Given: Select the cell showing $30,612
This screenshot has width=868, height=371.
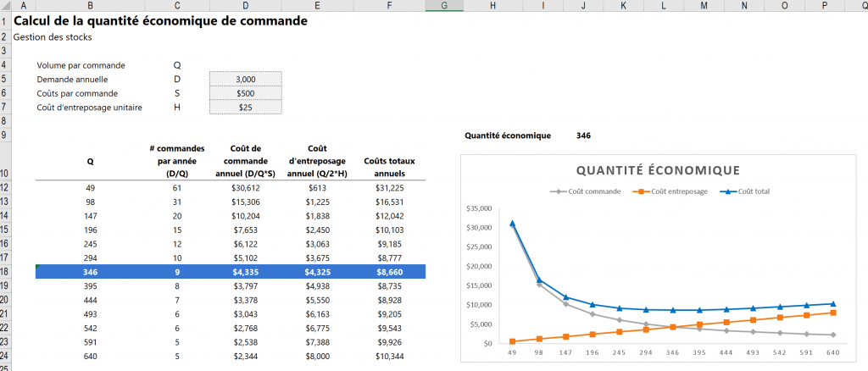Looking at the screenshot, I should pyautogui.click(x=245, y=188).
